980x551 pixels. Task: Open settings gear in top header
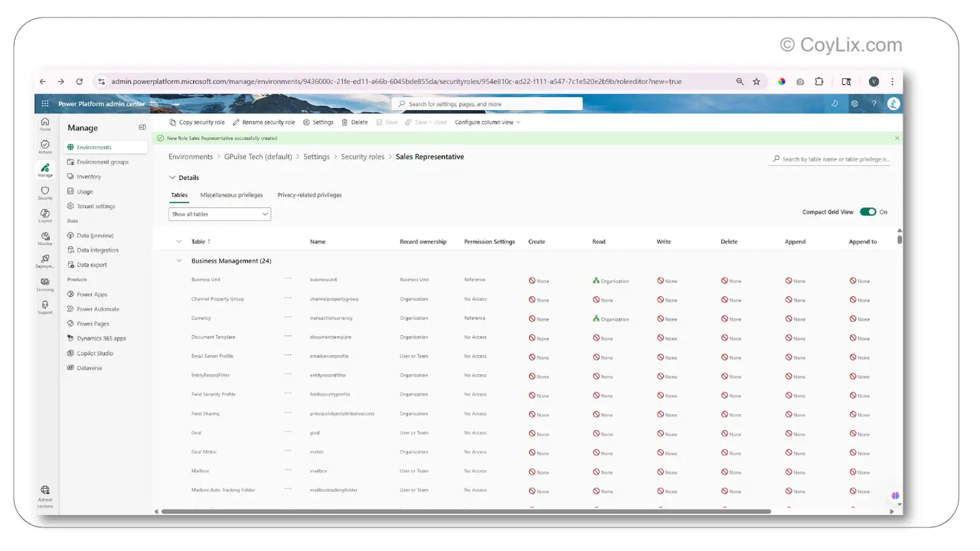(854, 104)
